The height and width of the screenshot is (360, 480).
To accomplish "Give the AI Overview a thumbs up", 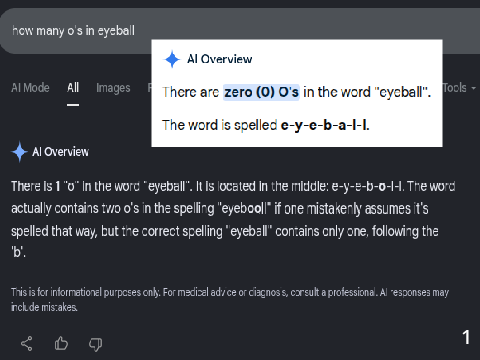I will (61, 343).
